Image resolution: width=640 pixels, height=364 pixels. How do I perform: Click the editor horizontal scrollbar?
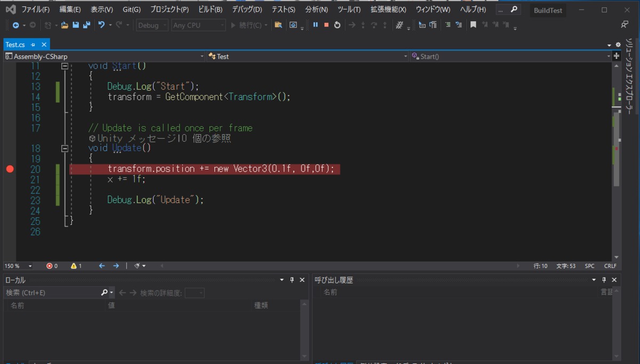click(339, 265)
